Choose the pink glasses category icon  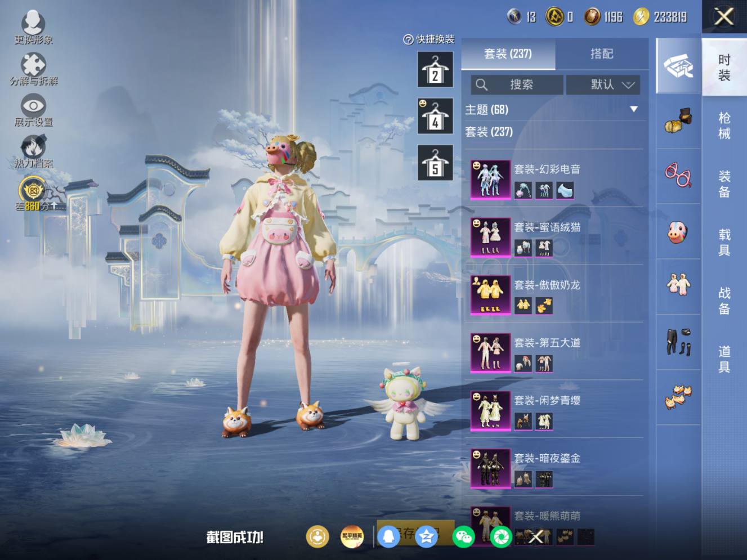click(678, 174)
